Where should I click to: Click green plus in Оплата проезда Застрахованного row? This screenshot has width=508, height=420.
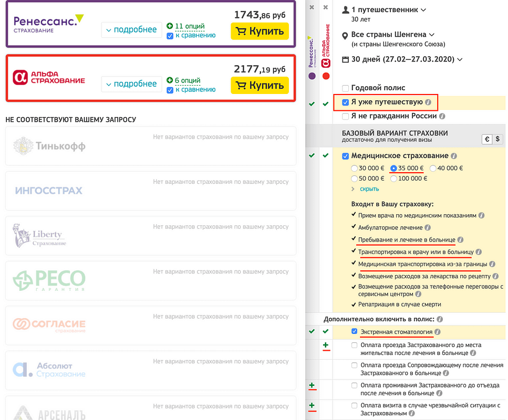[x=326, y=345]
